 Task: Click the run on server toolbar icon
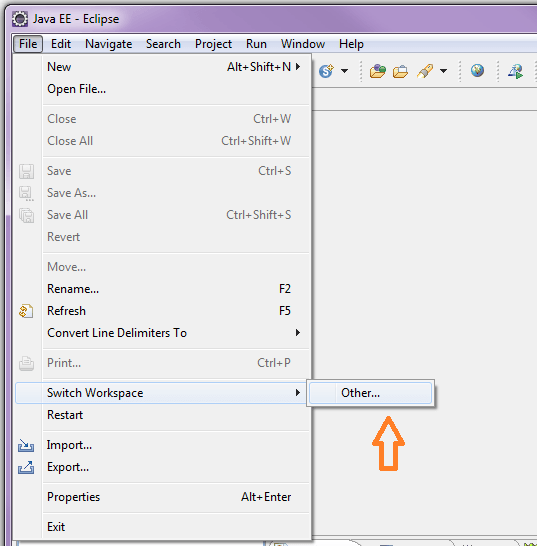515,71
